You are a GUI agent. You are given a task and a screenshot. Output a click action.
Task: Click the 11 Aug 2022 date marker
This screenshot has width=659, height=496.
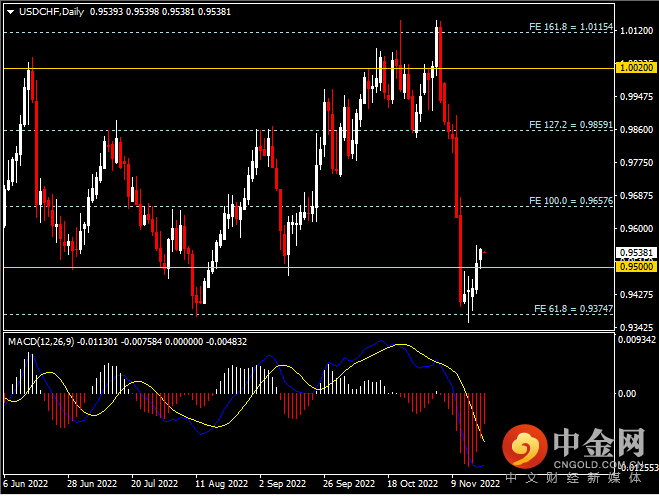click(221, 484)
